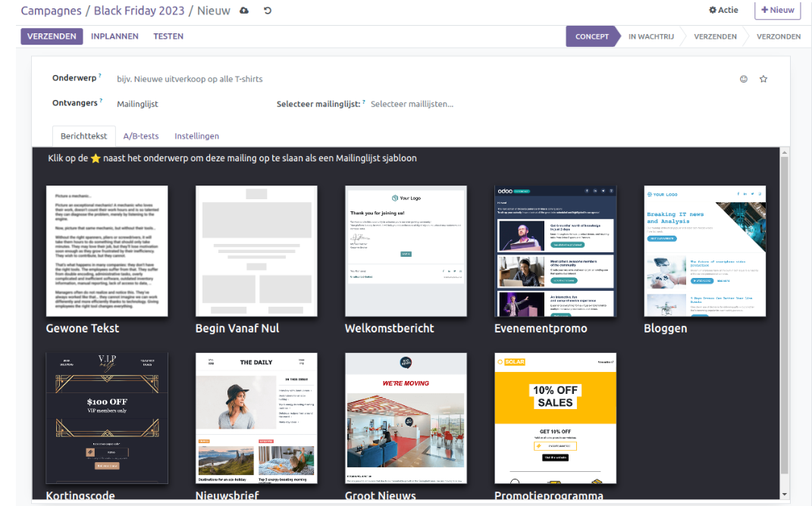Click the VERZENDEN send button
812x506 pixels.
click(52, 36)
